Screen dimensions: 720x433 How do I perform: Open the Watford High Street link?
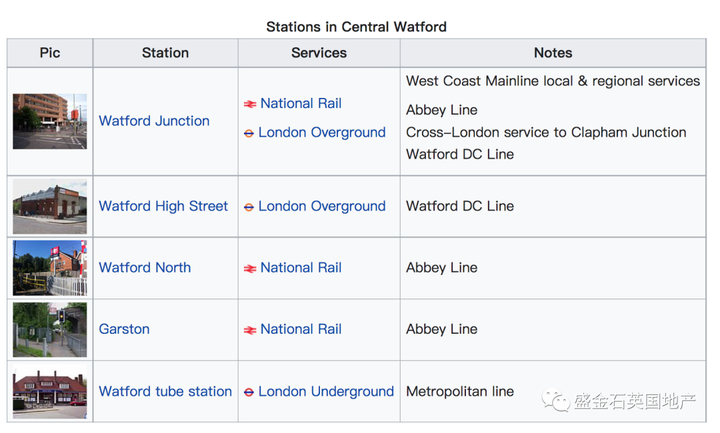click(x=163, y=206)
